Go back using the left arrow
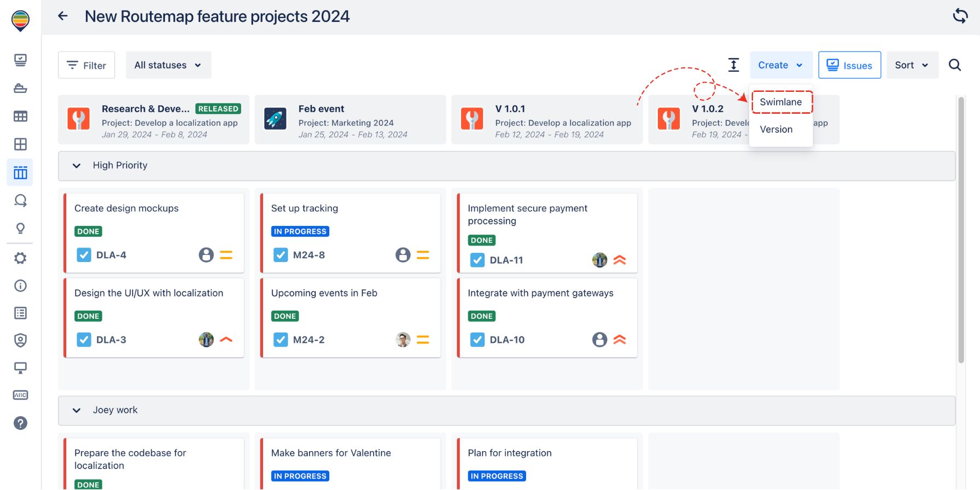Screen dimensions: 980x490 (63, 16)
